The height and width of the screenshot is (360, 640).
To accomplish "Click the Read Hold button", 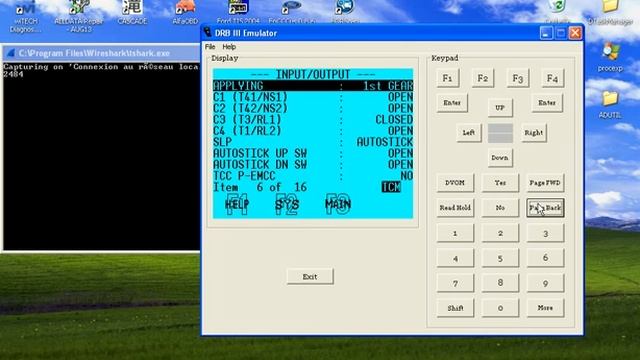I will pos(455,208).
